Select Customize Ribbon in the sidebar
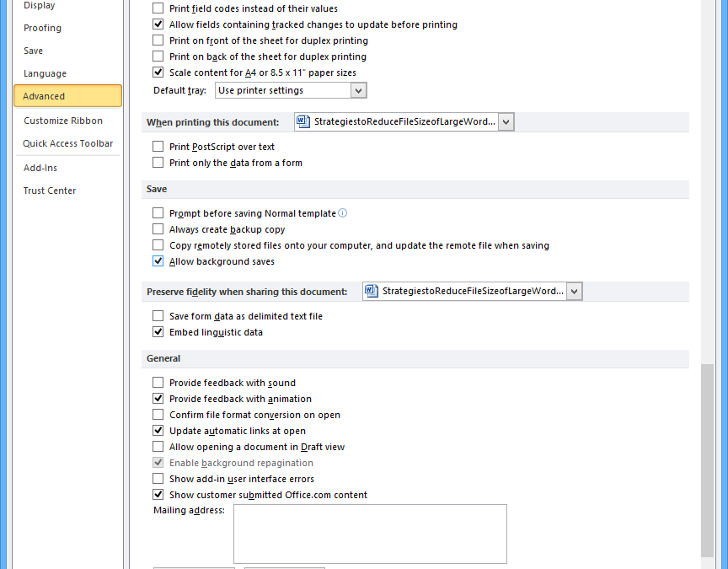The height and width of the screenshot is (569, 728). click(63, 121)
